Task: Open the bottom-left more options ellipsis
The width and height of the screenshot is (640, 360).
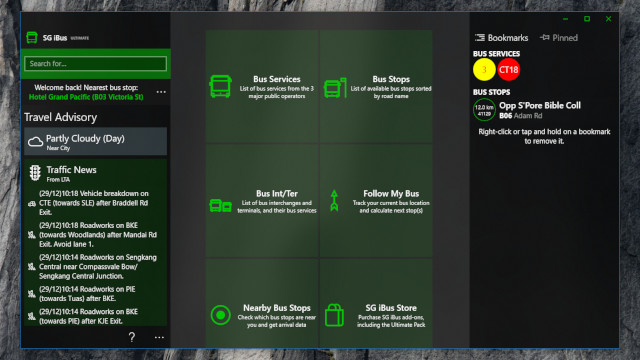Action: (159, 338)
